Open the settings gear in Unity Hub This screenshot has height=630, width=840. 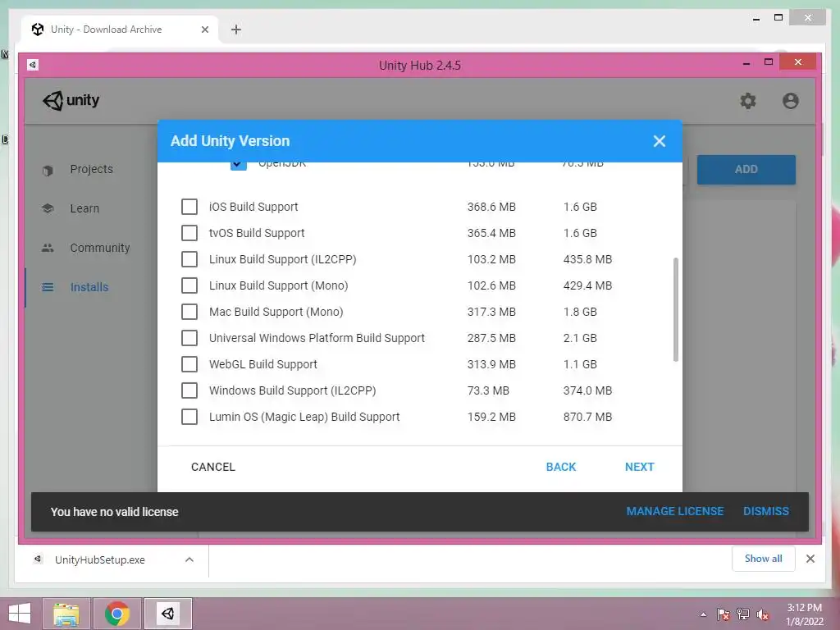click(x=748, y=101)
